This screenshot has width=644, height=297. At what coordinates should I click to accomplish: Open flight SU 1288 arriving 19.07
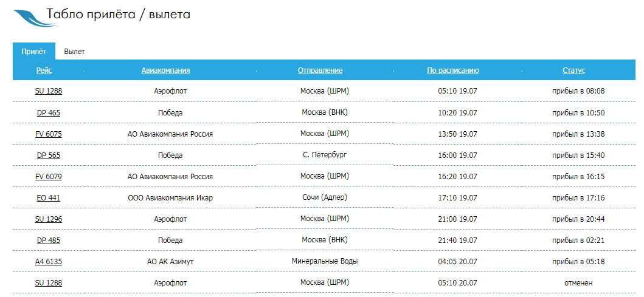coord(49,91)
